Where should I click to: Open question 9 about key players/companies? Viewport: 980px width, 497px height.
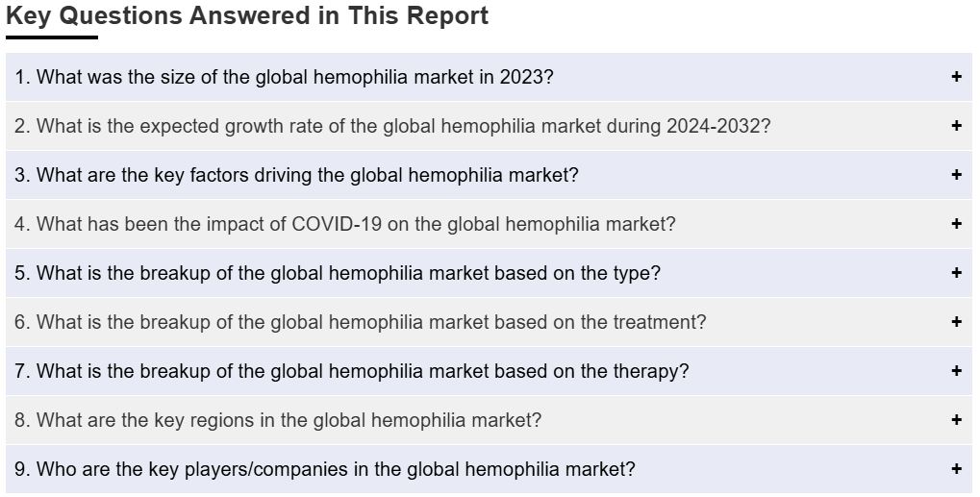point(489,469)
